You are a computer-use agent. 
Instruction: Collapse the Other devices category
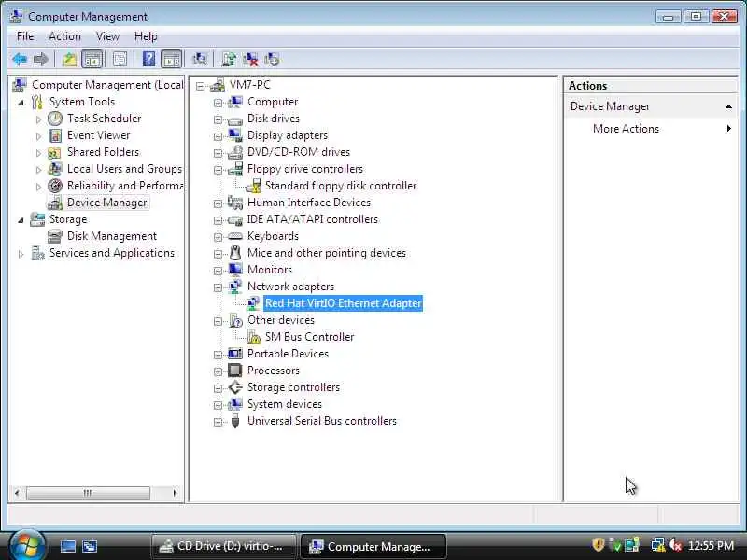pyautogui.click(x=218, y=321)
